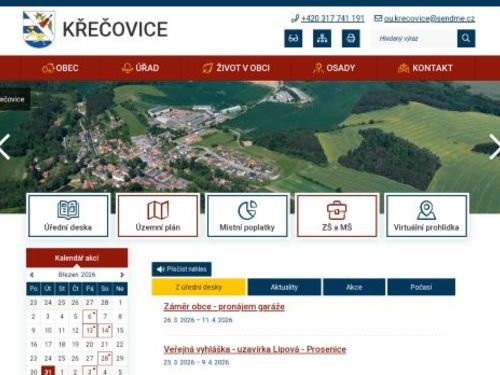This screenshot has width=500, height=375.
Task: Show next slide in the photo carousel
Action: [x=495, y=147]
